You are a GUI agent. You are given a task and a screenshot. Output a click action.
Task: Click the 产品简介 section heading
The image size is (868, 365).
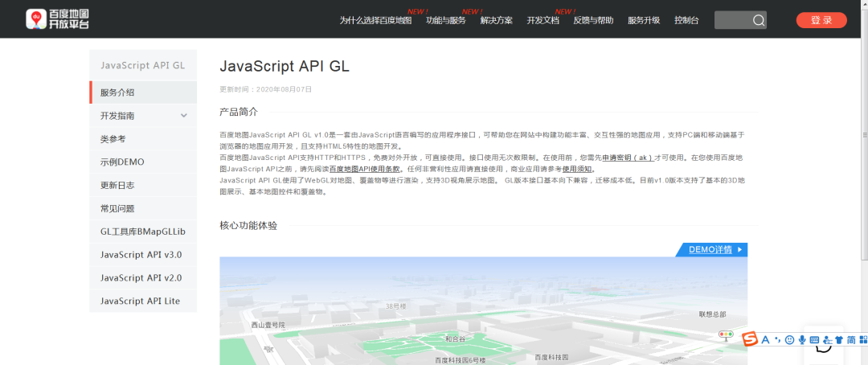239,112
